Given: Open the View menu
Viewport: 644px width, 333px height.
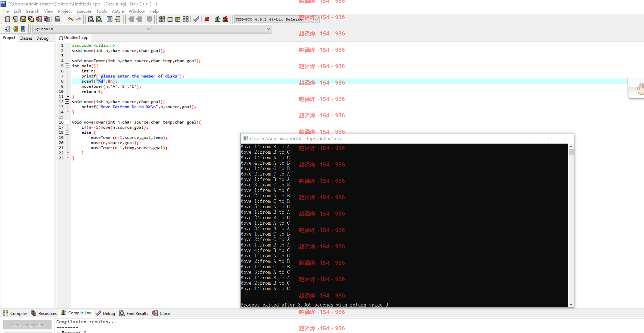Looking at the screenshot, I should click(x=49, y=11).
